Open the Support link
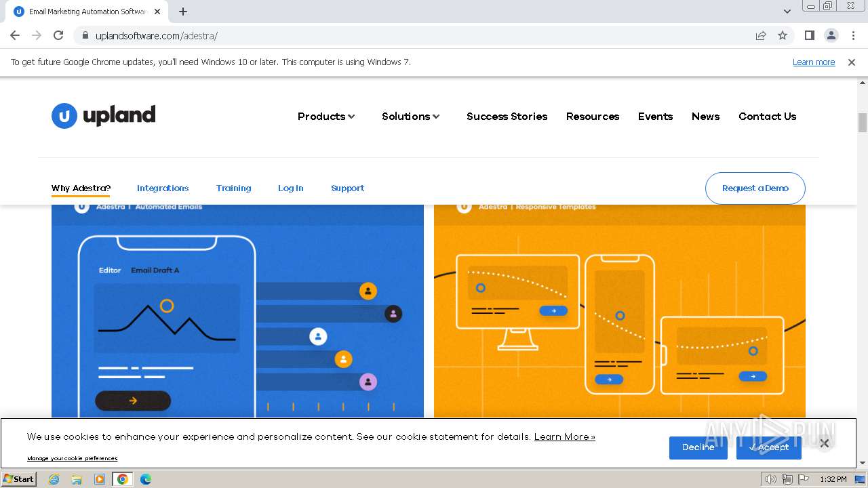This screenshot has height=488, width=868. pyautogui.click(x=347, y=188)
